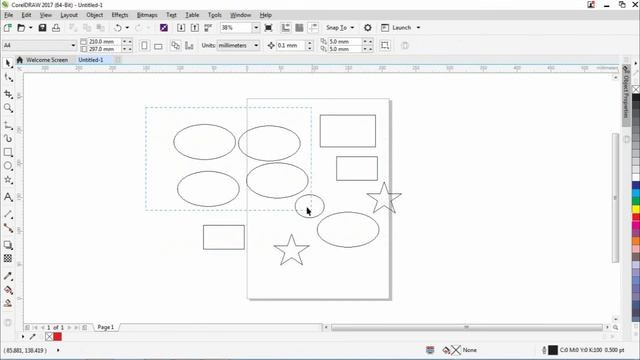
Task: Set page to landscape orientation
Action: coord(158,45)
